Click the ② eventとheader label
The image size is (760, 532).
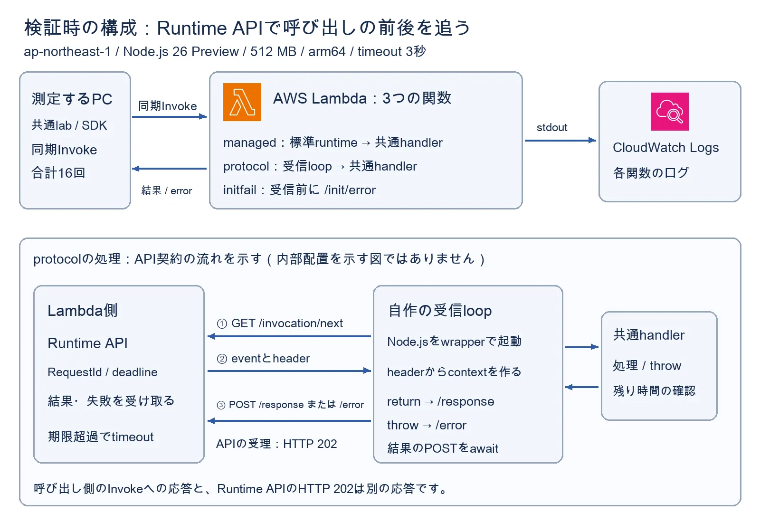click(263, 359)
